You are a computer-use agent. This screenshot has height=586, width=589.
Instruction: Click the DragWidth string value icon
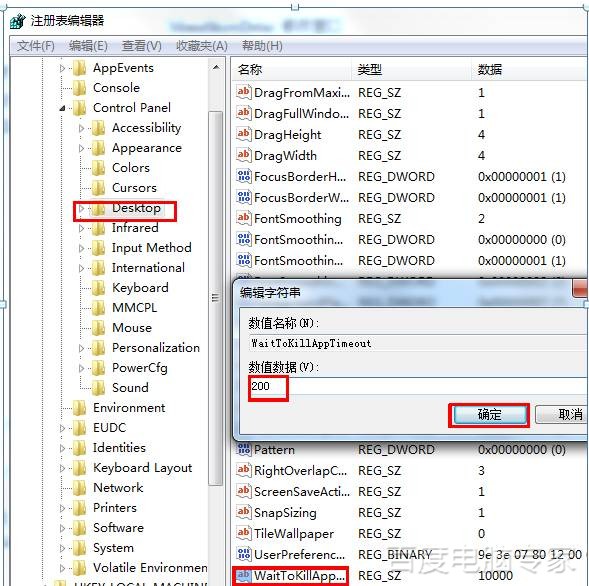pos(243,155)
